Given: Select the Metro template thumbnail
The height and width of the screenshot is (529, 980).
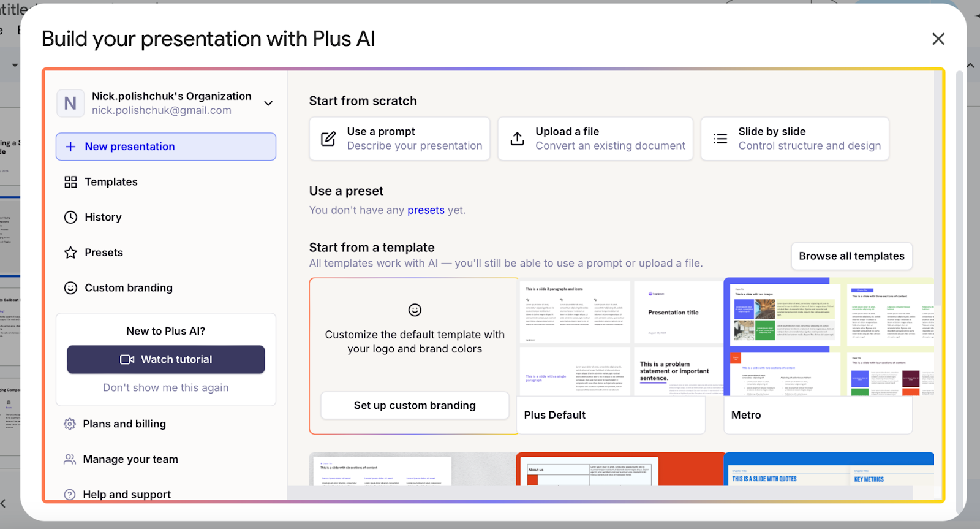Looking at the screenshot, I should tap(829, 337).
